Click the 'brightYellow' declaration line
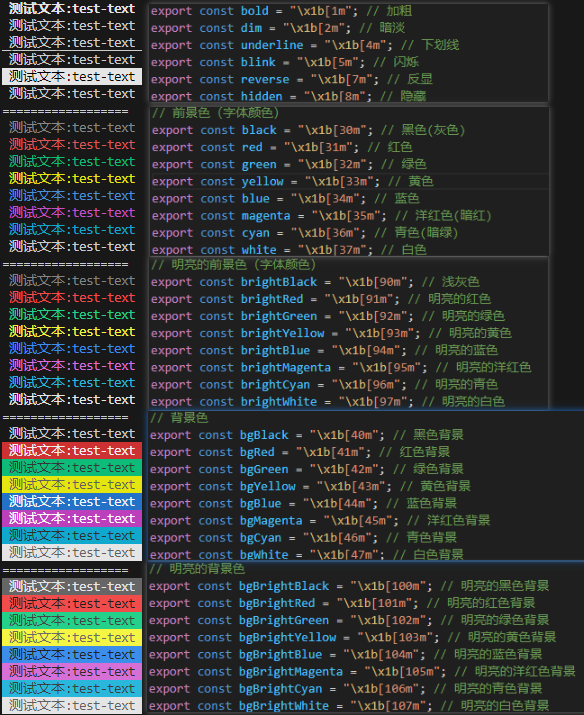 tap(331, 333)
